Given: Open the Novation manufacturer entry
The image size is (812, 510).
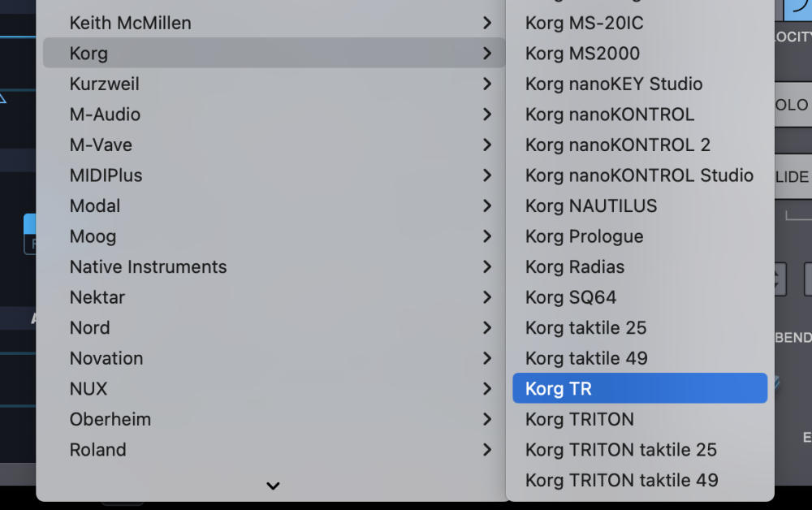Looking at the screenshot, I should tap(106, 358).
